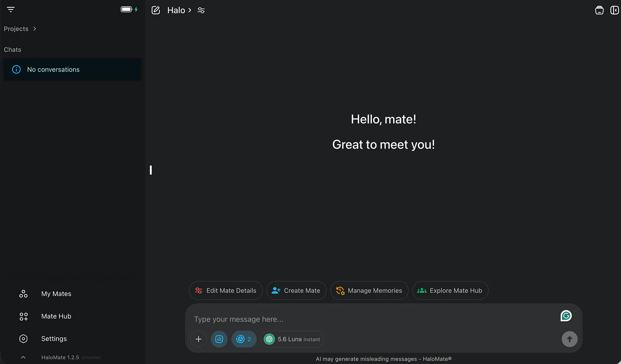Viewport: 621px width, 364px height.
Task: Click the Mate Hub grid-plus icon
Action: click(x=23, y=316)
